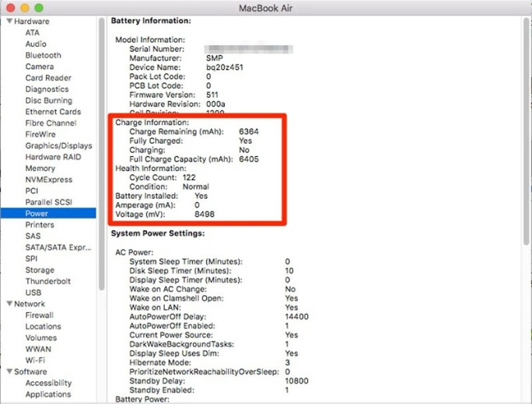The image size is (532, 404).
Task: Minimize the window with yellow button
Action: pyautogui.click(x=25, y=8)
